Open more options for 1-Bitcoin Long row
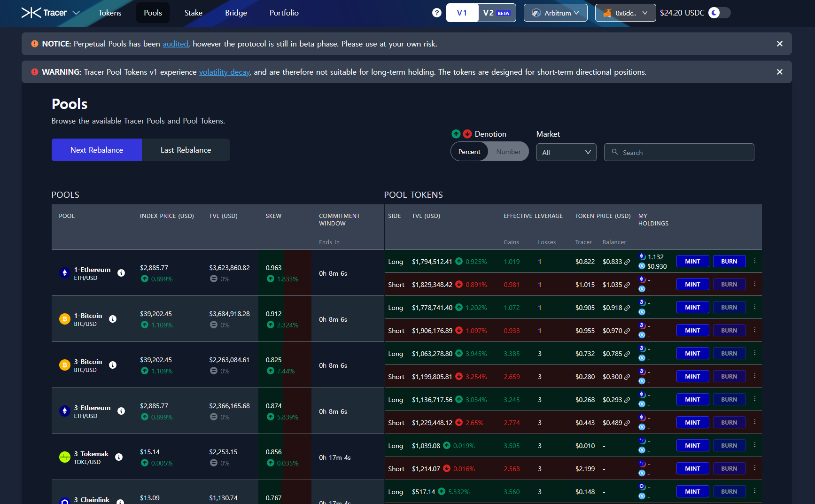This screenshot has height=504, width=815. click(x=755, y=307)
